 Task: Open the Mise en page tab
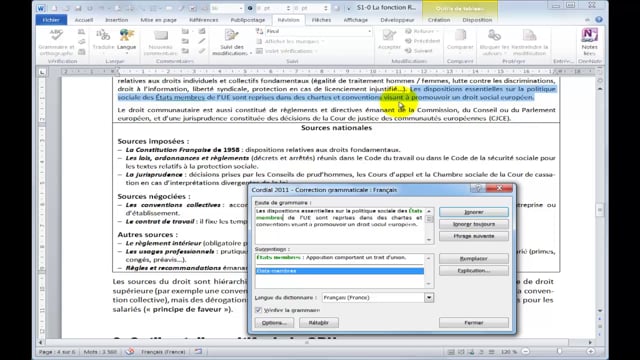coord(158,20)
